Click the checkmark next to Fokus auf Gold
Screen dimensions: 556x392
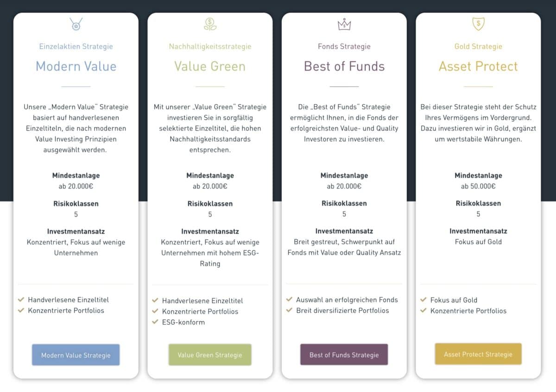click(424, 300)
